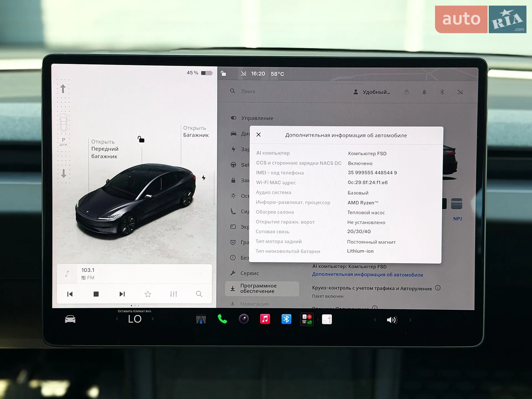Tap the AMD Ryzen processor value

(x=363, y=203)
